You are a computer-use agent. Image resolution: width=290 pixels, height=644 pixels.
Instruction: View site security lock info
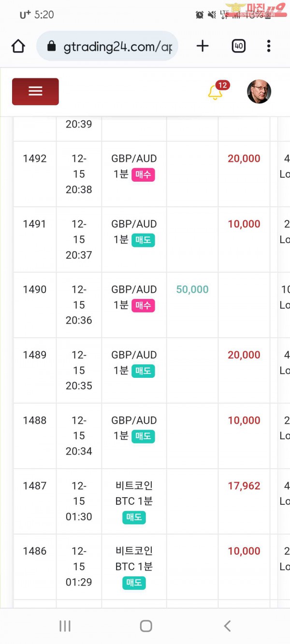click(51, 46)
